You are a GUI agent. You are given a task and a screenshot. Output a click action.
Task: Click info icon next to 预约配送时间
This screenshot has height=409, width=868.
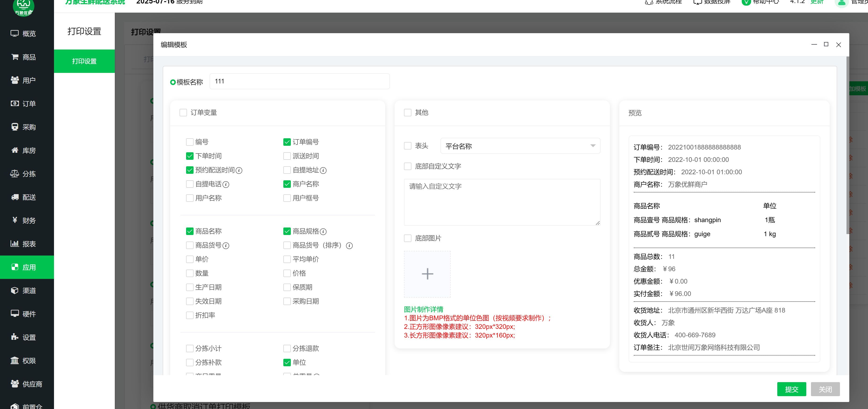click(x=239, y=170)
